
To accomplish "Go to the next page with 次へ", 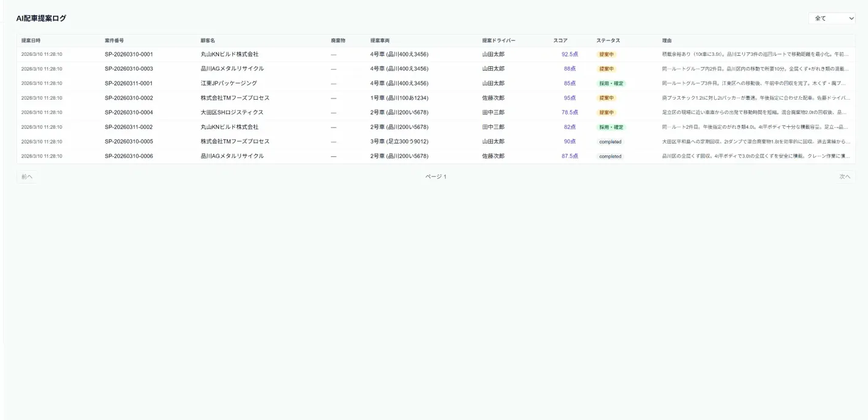I will (844, 176).
